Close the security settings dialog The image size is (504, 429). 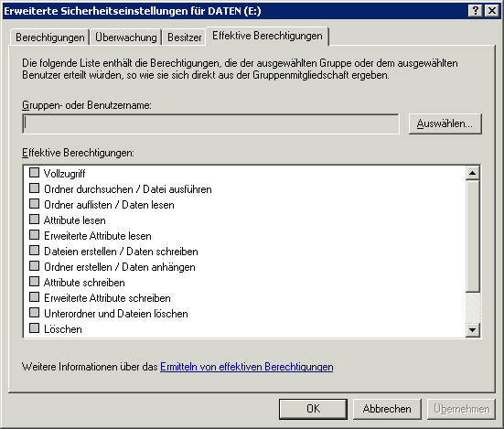(492, 11)
